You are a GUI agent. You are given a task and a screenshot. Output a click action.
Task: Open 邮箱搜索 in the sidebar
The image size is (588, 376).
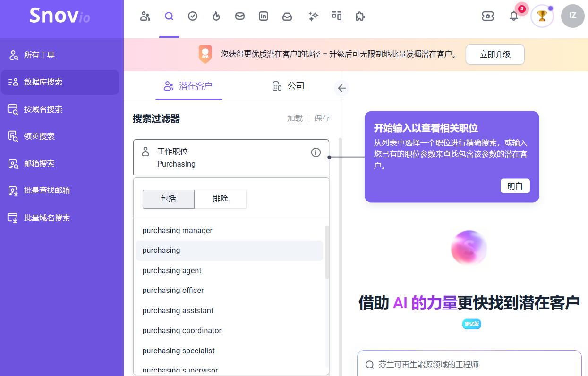pyautogui.click(x=60, y=164)
